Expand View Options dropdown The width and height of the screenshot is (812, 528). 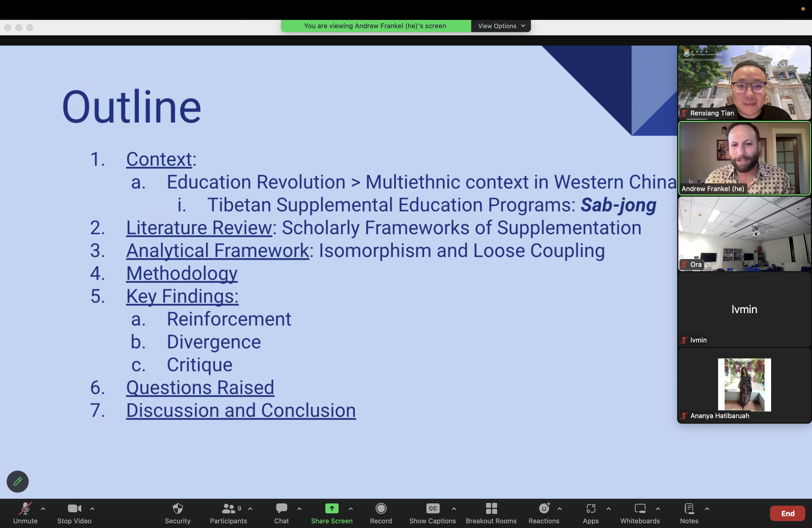click(x=501, y=26)
